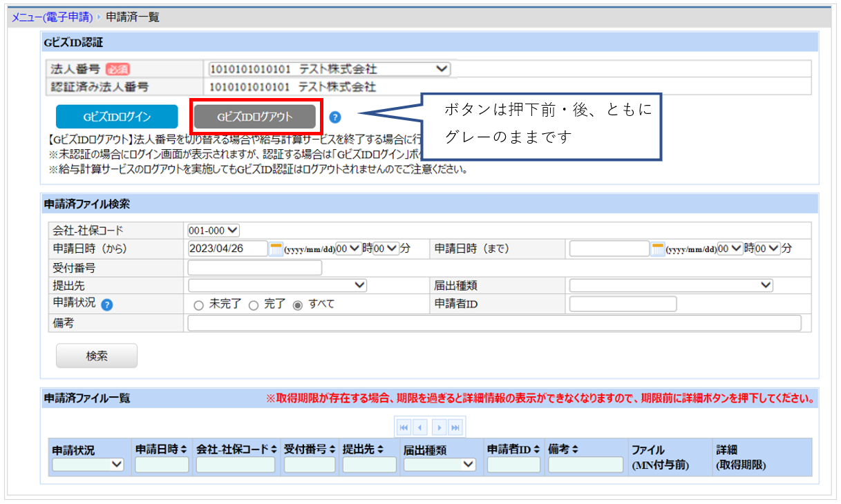This screenshot has height=504, width=841.
Task: Open the 会社-社保コード dropdown showing 001-000
Action: tap(214, 230)
